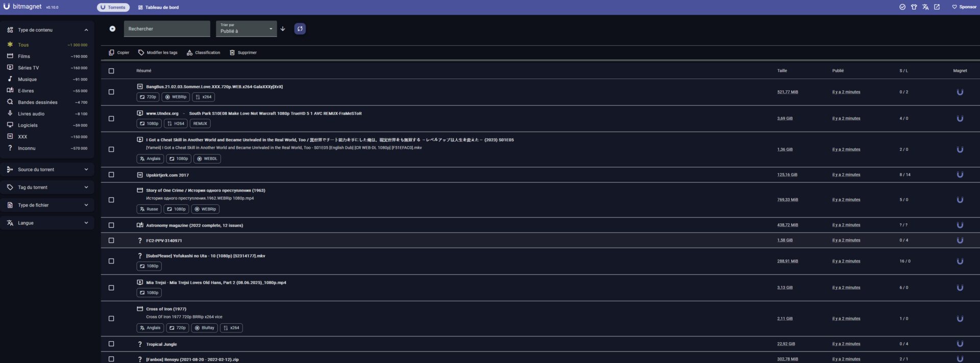Screen dimensions: 980x363
Task: Filter by 'Séries TV' content type
Action: (29, 68)
